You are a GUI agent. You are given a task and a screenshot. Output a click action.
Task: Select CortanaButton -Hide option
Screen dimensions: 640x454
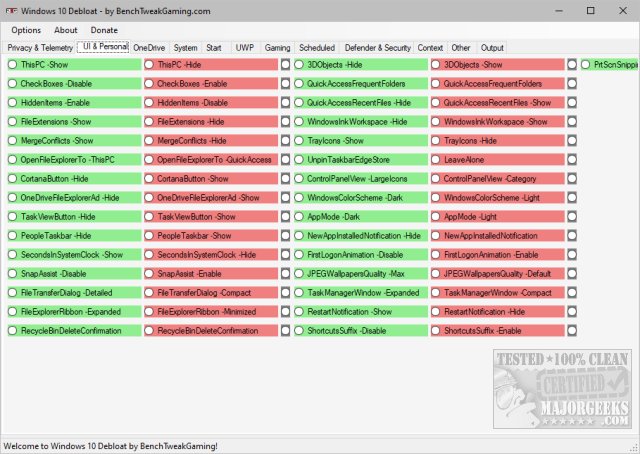click(x=74, y=178)
